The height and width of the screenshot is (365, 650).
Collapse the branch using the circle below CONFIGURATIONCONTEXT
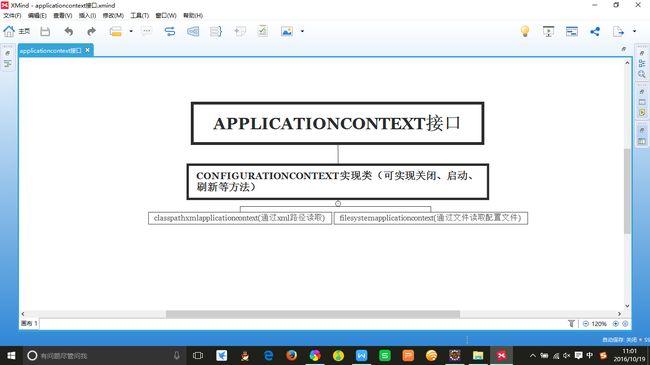(x=338, y=203)
